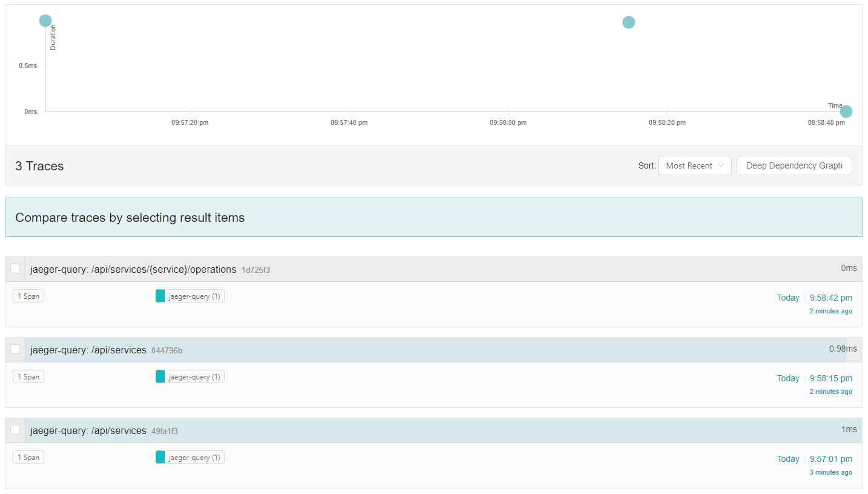
Task: Open the Sort dropdown showing Most Recent
Action: (x=694, y=165)
